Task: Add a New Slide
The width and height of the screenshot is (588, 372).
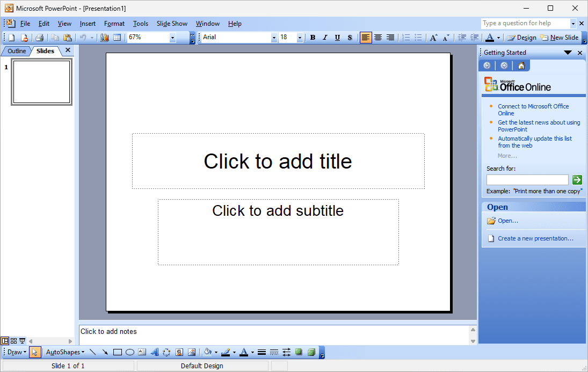Action: coord(559,38)
